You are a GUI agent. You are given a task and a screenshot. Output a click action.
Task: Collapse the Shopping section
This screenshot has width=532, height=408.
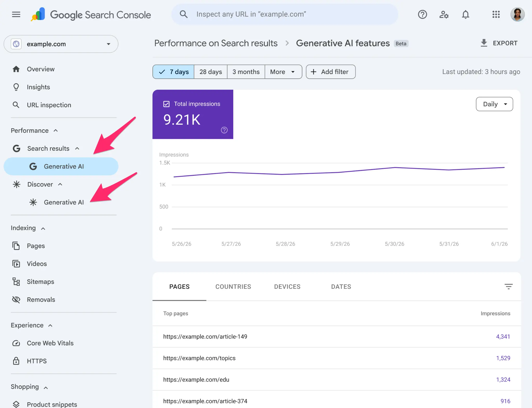click(46, 387)
